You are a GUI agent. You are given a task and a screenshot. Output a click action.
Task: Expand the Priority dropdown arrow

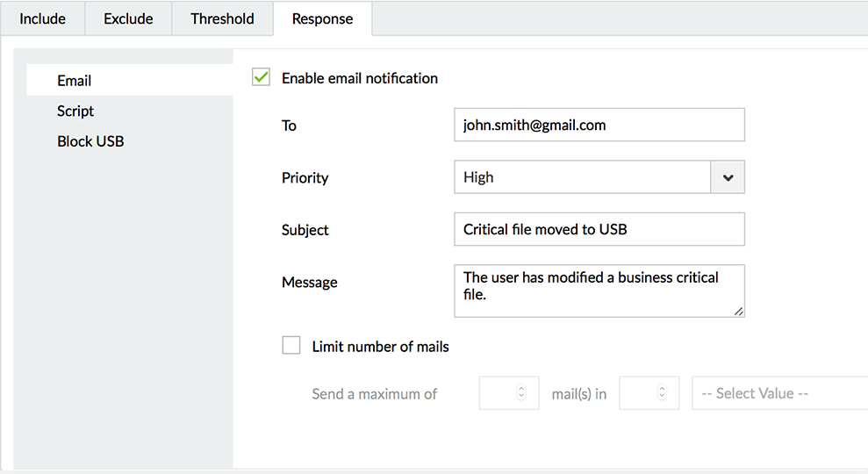click(728, 177)
